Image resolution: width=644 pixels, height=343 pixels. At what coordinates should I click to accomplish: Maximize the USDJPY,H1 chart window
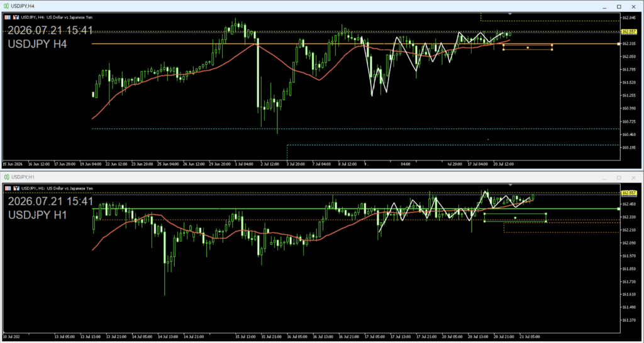619,177
